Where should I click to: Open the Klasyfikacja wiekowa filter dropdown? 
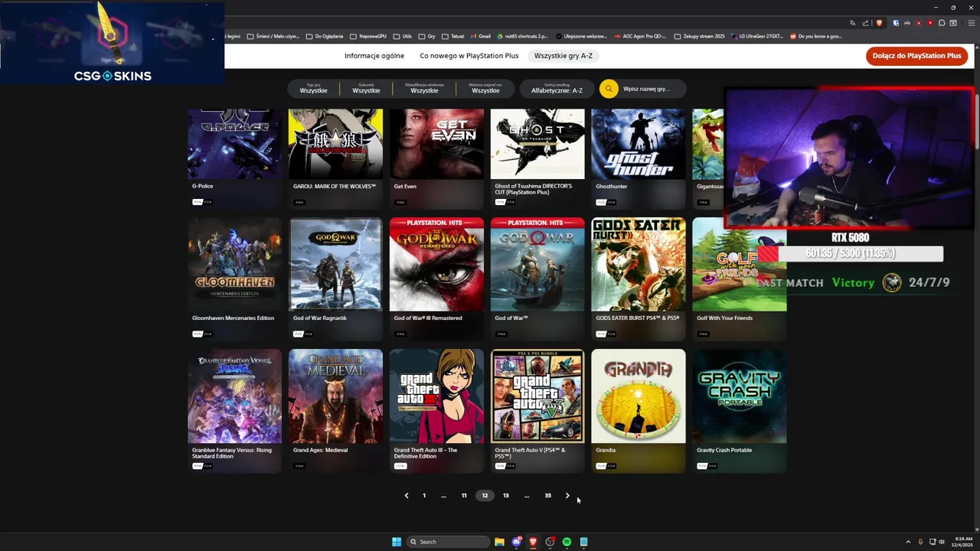click(424, 89)
